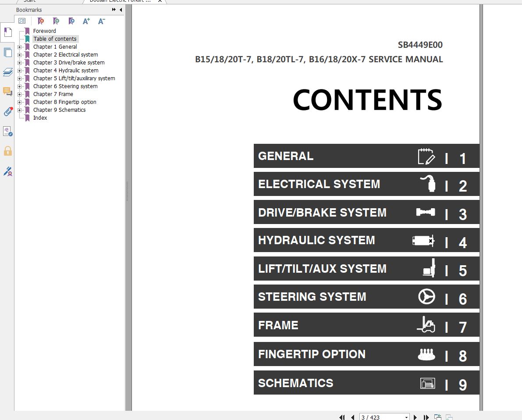
Task: Expand Chapter 1 General bookmark
Action: (x=19, y=47)
